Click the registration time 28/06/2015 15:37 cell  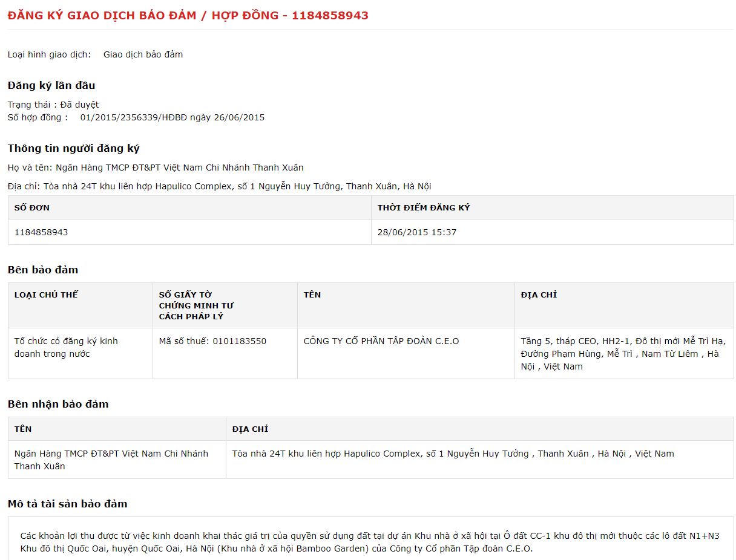coord(417,232)
